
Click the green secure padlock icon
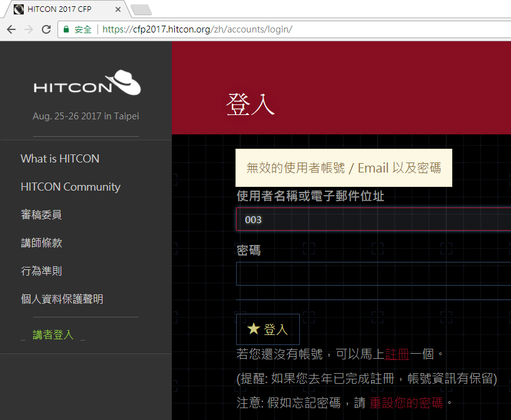66,29
